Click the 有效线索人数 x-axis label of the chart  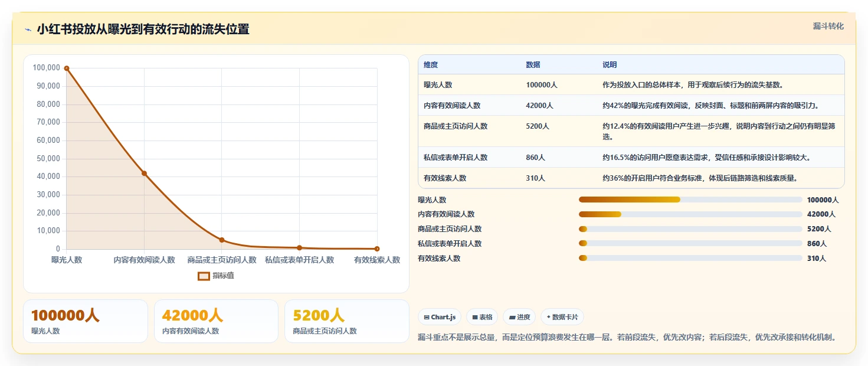[x=377, y=260]
